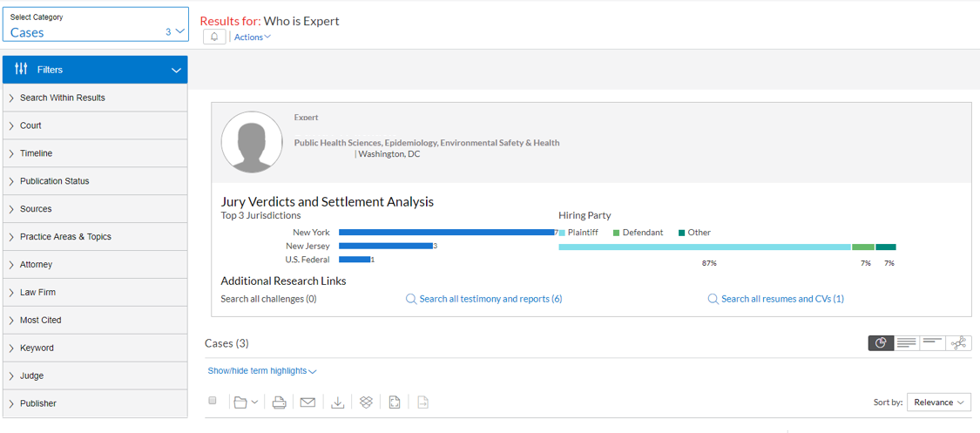Expand the Practice Areas & Topics filter
Viewport: 980px width, 433px height.
coord(95,237)
